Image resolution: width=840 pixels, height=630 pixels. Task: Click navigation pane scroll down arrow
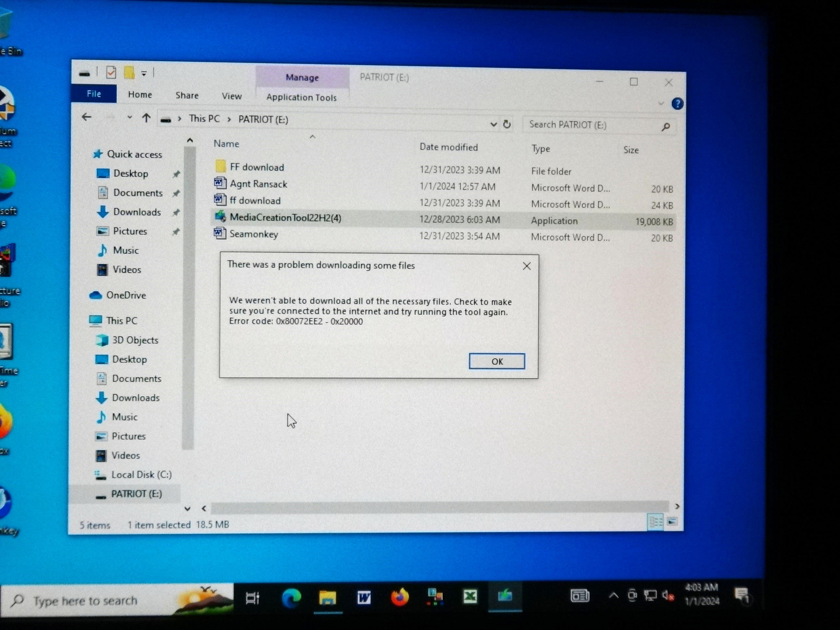pos(187,508)
